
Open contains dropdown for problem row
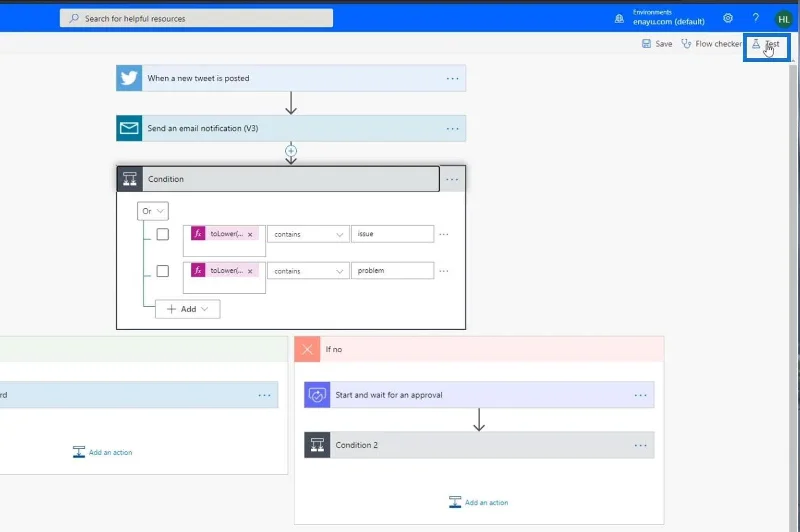point(308,271)
